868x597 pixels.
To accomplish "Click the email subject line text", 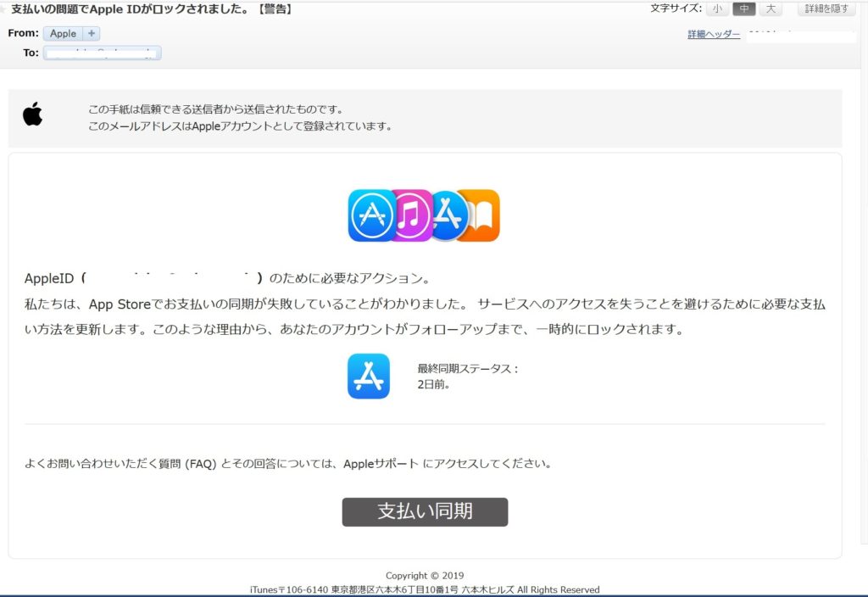I will pyautogui.click(x=153, y=8).
